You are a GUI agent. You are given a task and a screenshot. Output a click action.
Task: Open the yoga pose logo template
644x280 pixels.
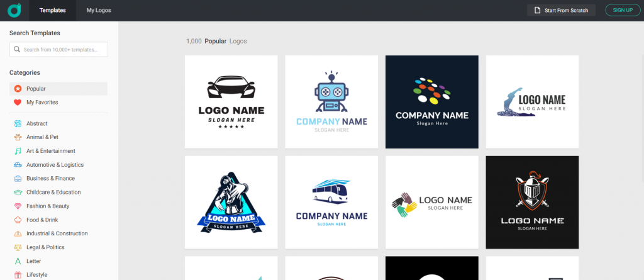pyautogui.click(x=532, y=102)
